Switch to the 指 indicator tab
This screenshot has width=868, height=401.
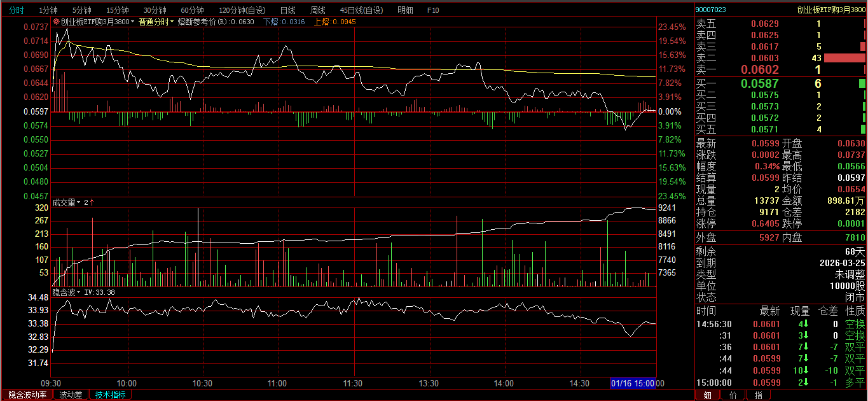point(758,395)
